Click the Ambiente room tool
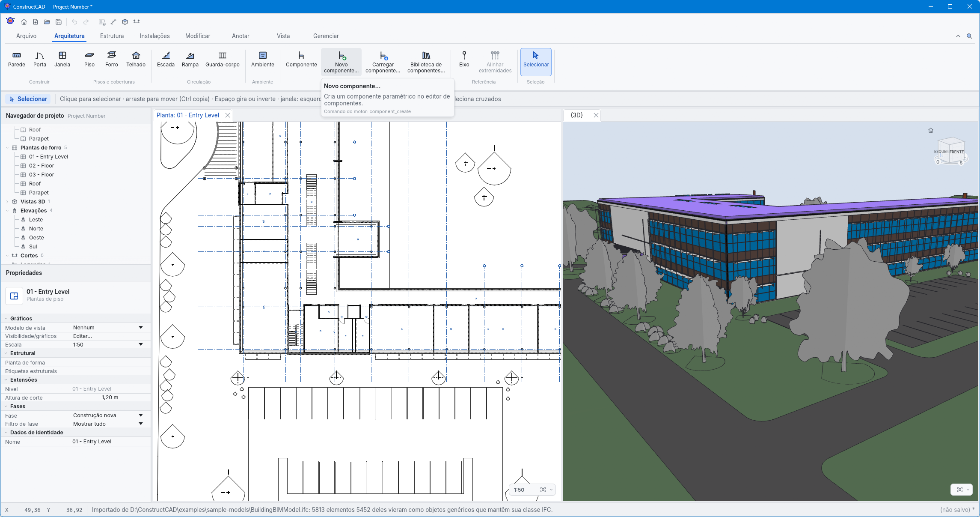Image resolution: width=980 pixels, height=517 pixels. click(263, 60)
